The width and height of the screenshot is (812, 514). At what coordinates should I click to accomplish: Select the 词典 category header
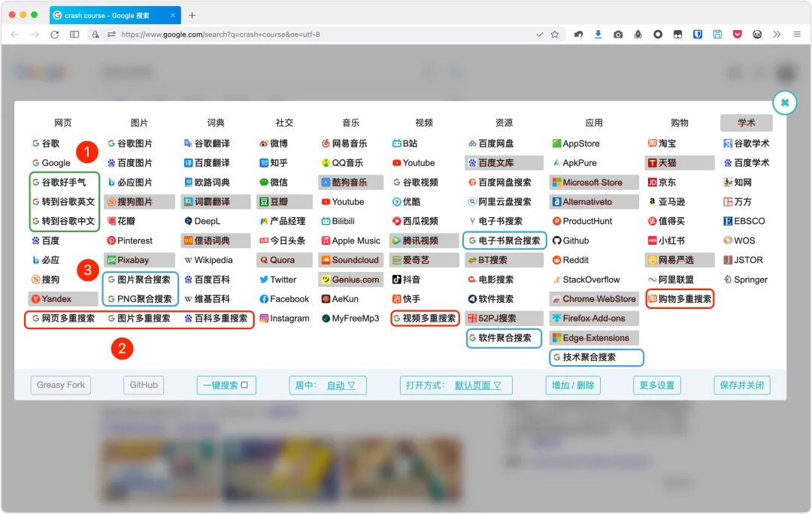(216, 122)
